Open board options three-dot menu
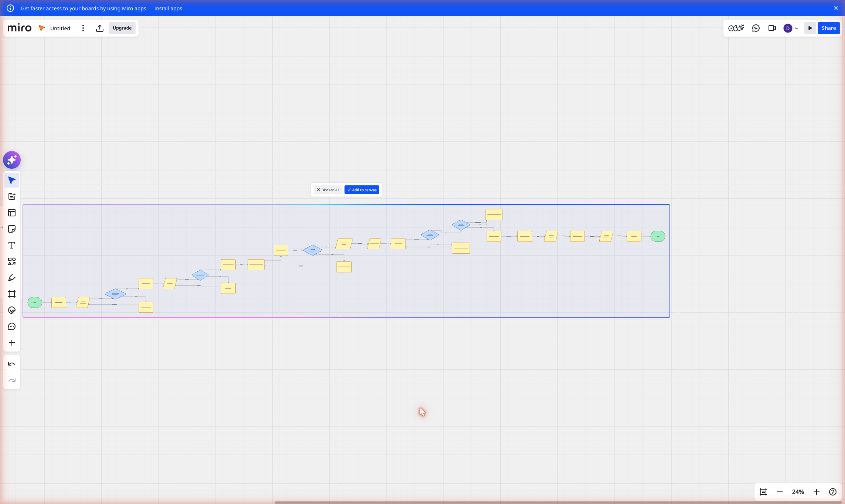845x504 pixels. [83, 28]
